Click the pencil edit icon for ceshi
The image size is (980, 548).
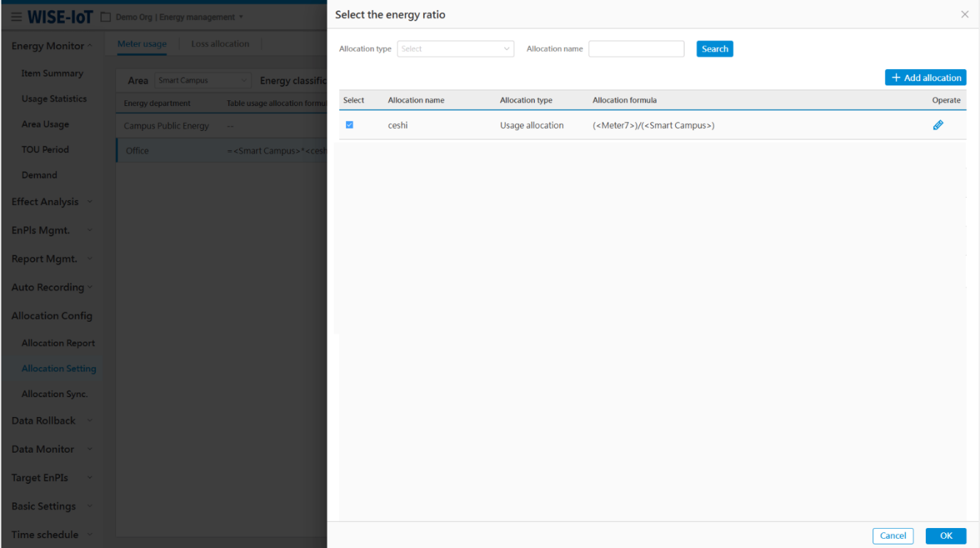pos(938,125)
